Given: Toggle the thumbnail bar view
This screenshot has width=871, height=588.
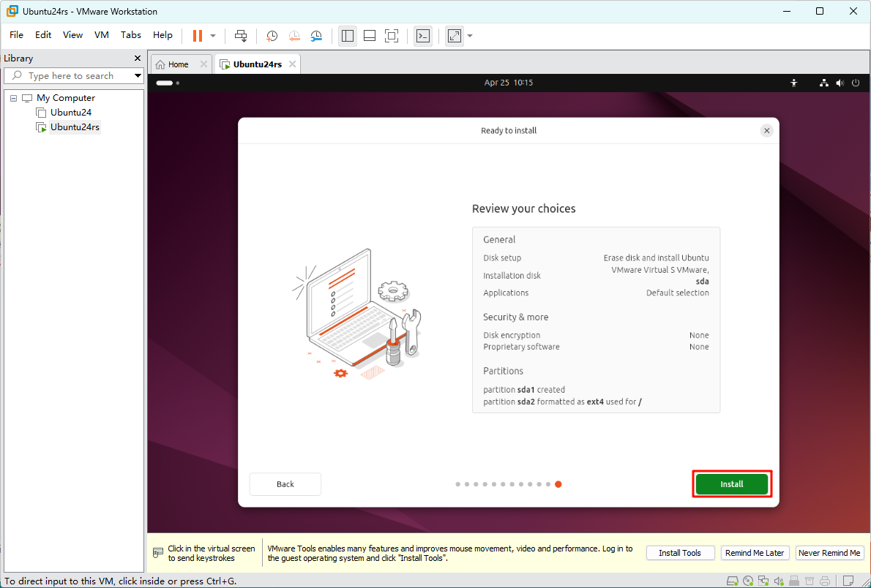Looking at the screenshot, I should tap(370, 36).
